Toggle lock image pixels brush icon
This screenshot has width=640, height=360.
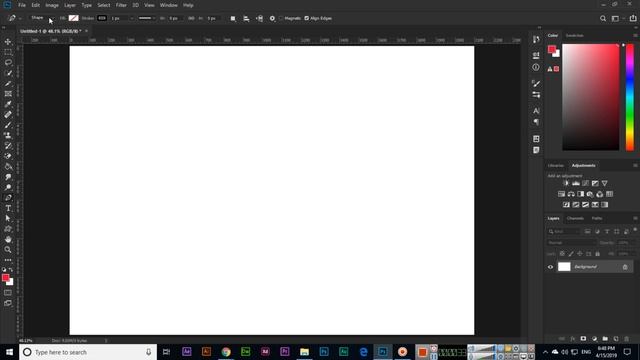click(571, 254)
